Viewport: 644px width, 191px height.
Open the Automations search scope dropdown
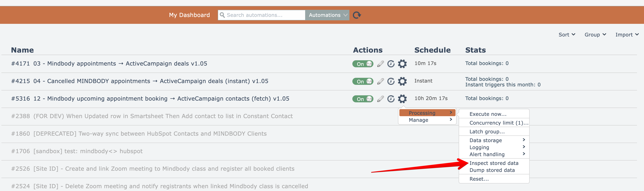tap(327, 15)
